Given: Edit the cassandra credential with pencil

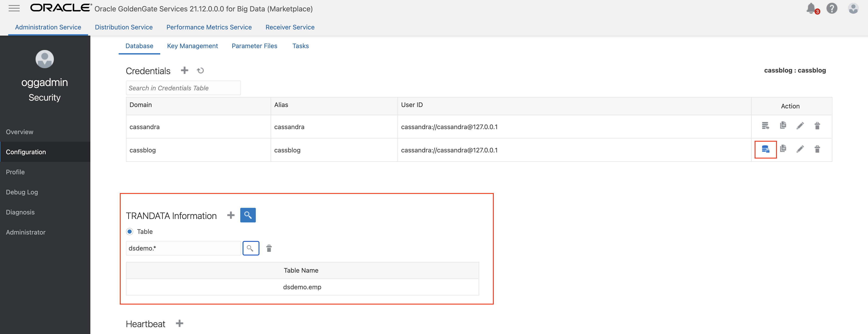Looking at the screenshot, I should coord(800,126).
